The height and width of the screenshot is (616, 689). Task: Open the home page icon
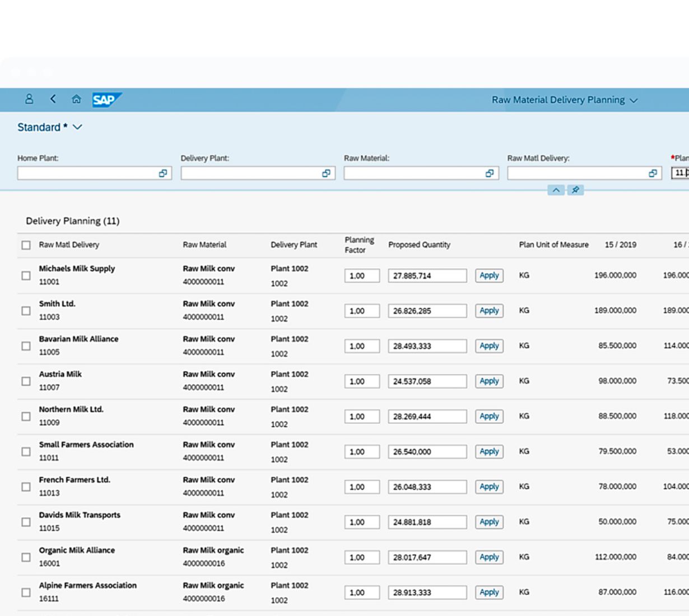pyautogui.click(x=76, y=99)
